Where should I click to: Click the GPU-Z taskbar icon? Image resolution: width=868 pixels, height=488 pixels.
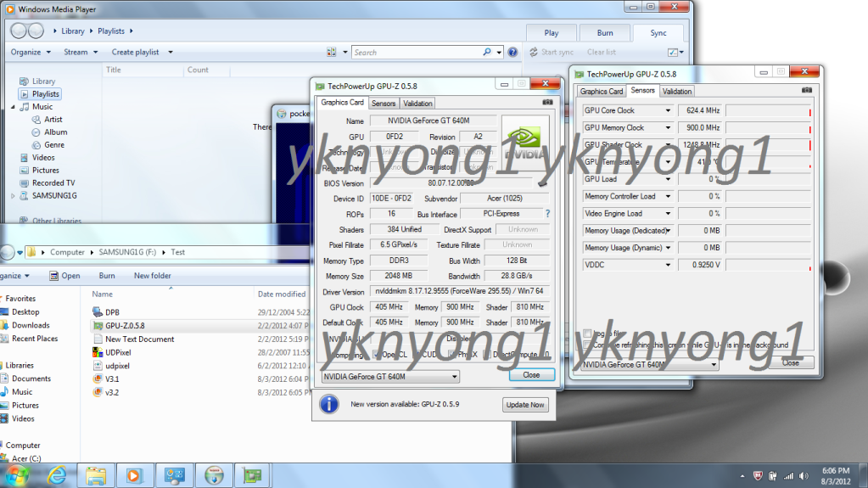click(x=252, y=475)
